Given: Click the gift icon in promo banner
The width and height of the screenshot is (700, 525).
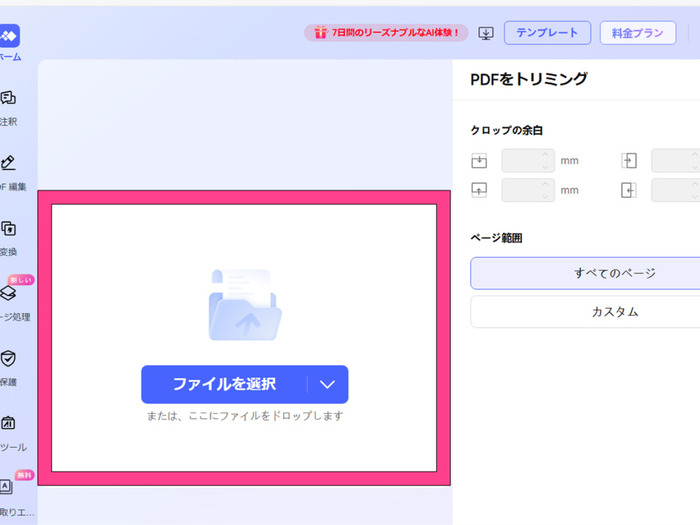Looking at the screenshot, I should pos(321,33).
